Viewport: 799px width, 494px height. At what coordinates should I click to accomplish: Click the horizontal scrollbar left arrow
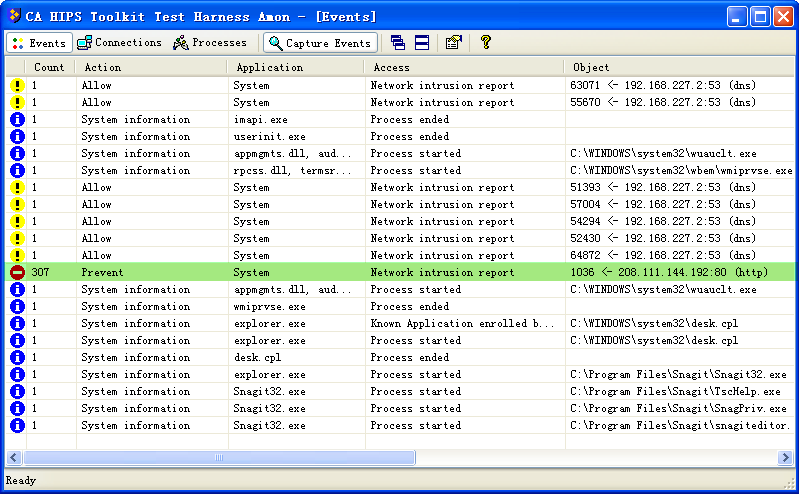tap(14, 457)
